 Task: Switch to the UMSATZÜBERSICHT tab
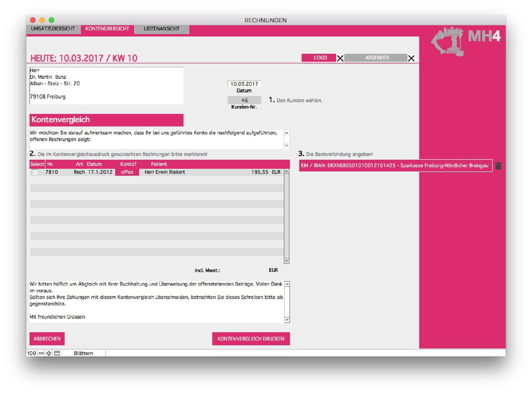point(53,29)
